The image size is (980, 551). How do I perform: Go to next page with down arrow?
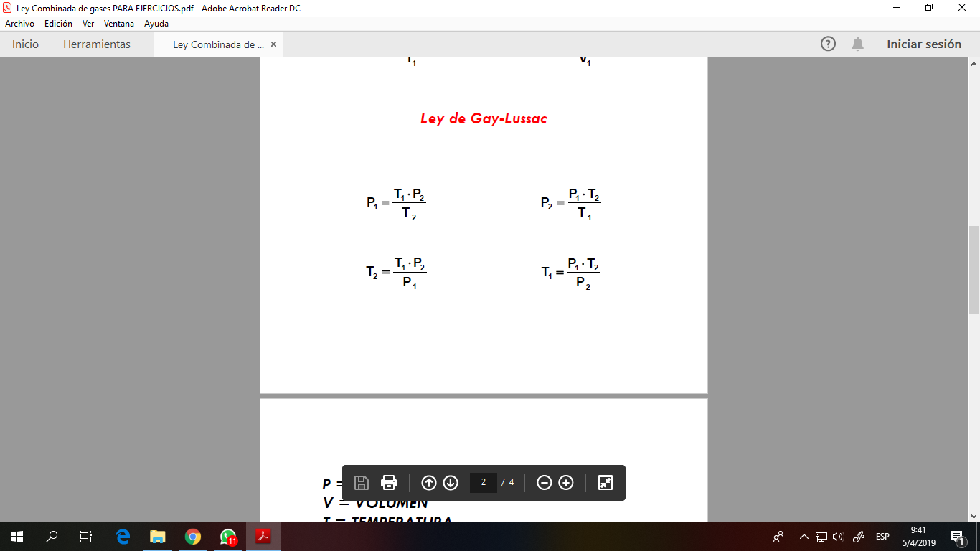coord(451,483)
